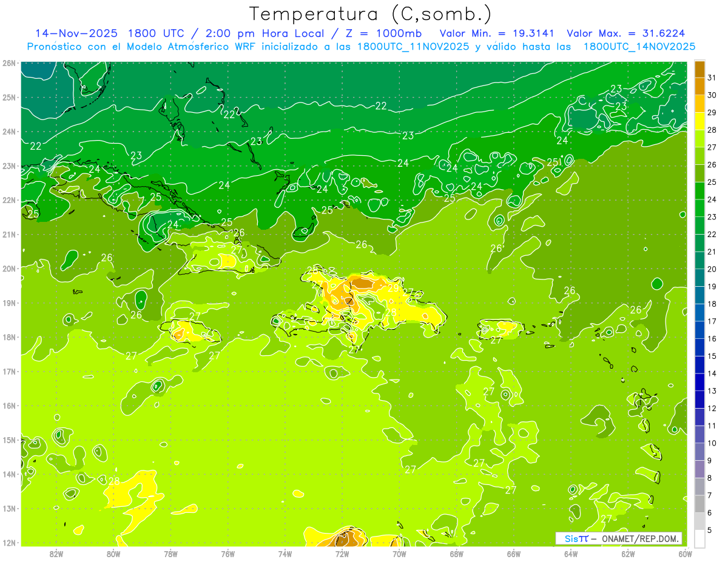The height and width of the screenshot is (562, 728).
Task: Click the '76W' longitude axis label
Action: point(227,554)
